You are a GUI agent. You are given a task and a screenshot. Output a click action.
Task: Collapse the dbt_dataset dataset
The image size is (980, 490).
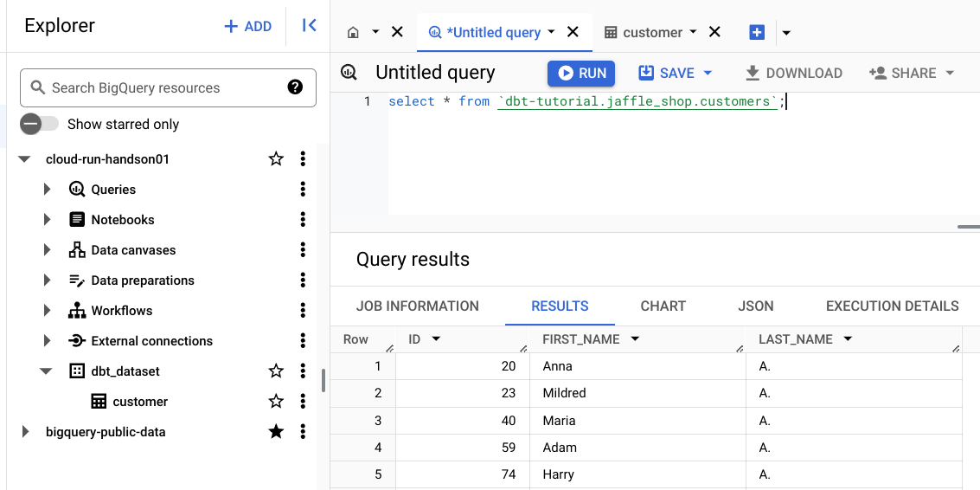[x=46, y=371]
